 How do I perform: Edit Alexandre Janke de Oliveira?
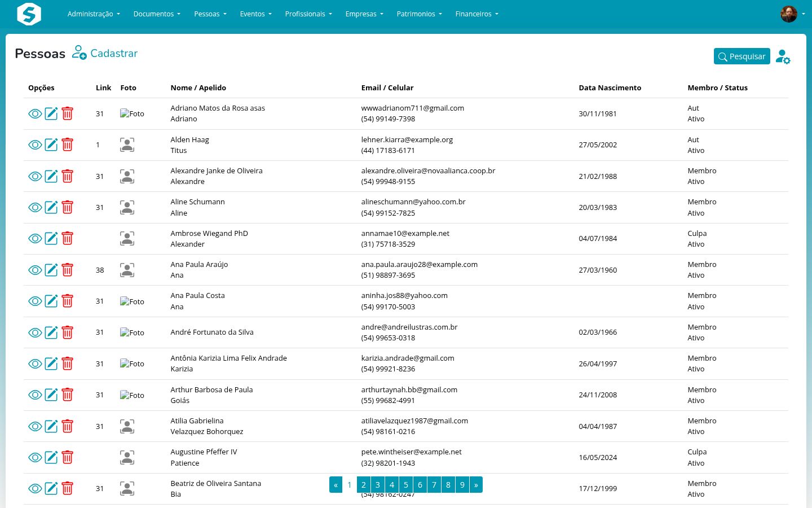click(x=51, y=176)
